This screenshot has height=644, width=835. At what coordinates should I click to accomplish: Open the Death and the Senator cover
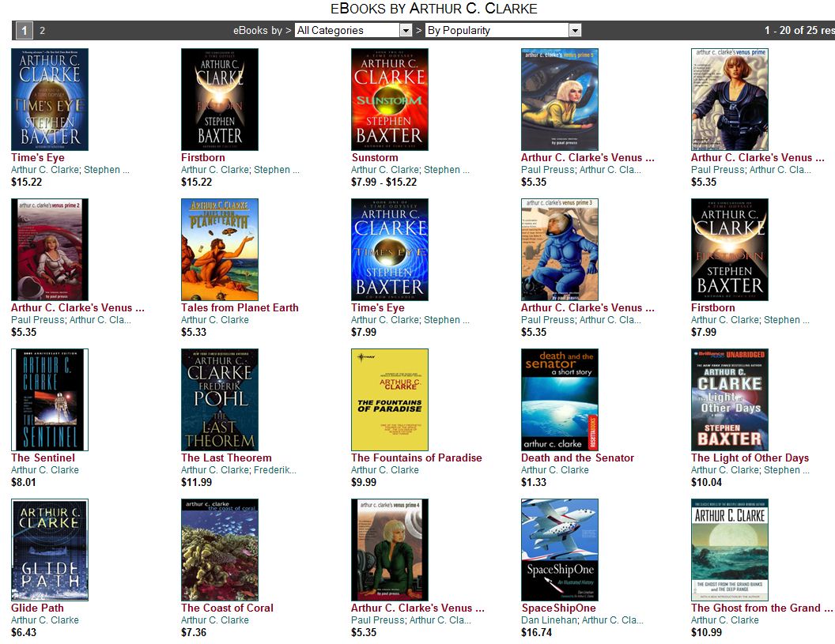(x=559, y=400)
